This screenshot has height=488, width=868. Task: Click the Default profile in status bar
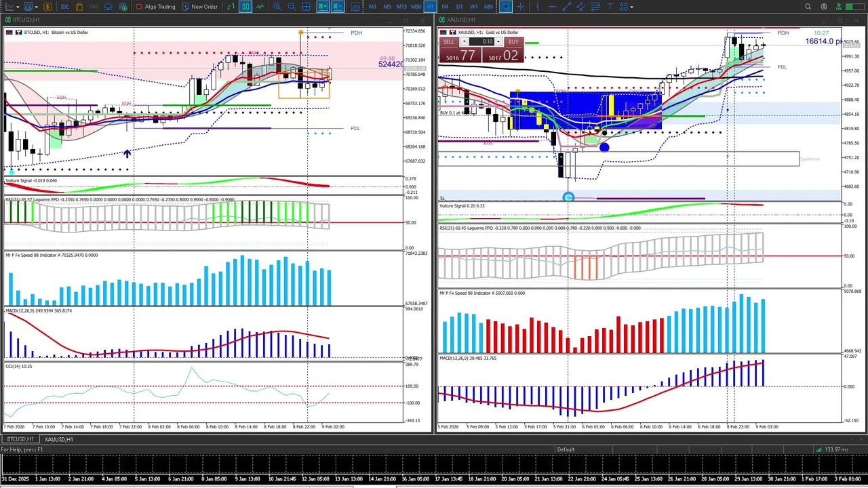click(x=566, y=449)
